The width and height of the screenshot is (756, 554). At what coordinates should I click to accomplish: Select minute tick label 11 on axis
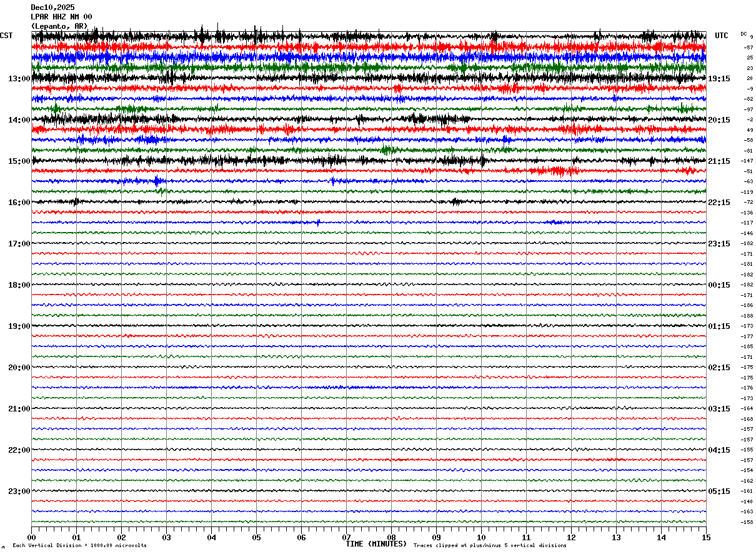click(526, 537)
